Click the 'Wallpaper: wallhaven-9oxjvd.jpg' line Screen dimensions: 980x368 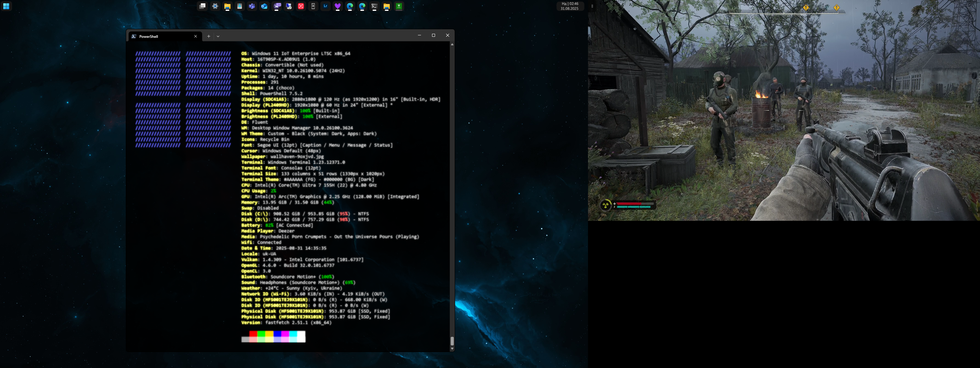[282, 156]
